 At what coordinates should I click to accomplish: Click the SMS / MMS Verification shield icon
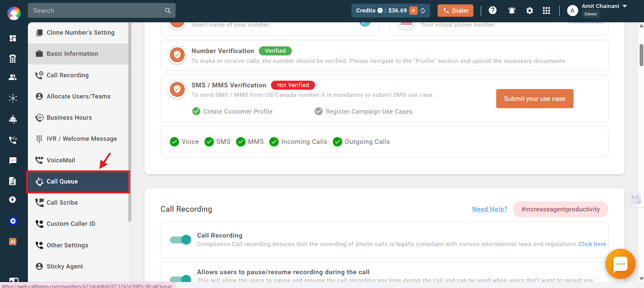pos(177,89)
